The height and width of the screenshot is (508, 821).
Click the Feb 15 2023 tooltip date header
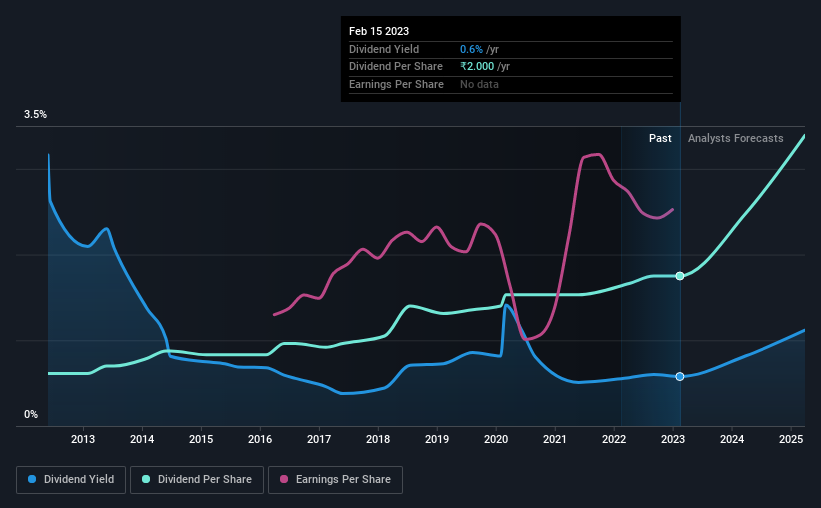click(379, 31)
